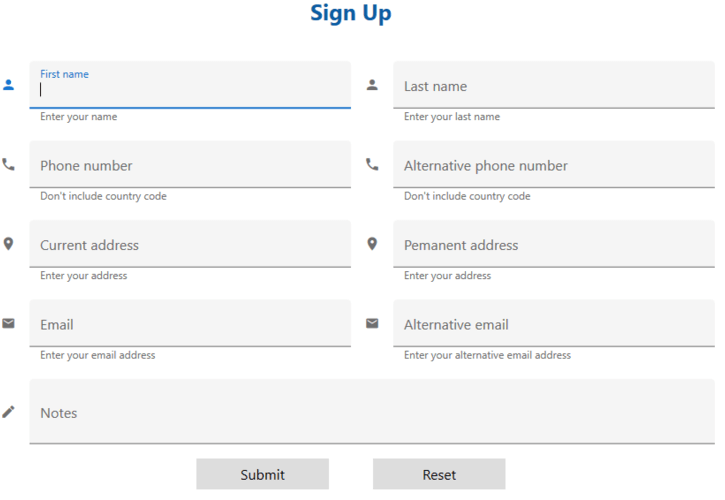Image resolution: width=725 pixels, height=500 pixels.
Task: Activate the Phone number field
Action: point(190,165)
